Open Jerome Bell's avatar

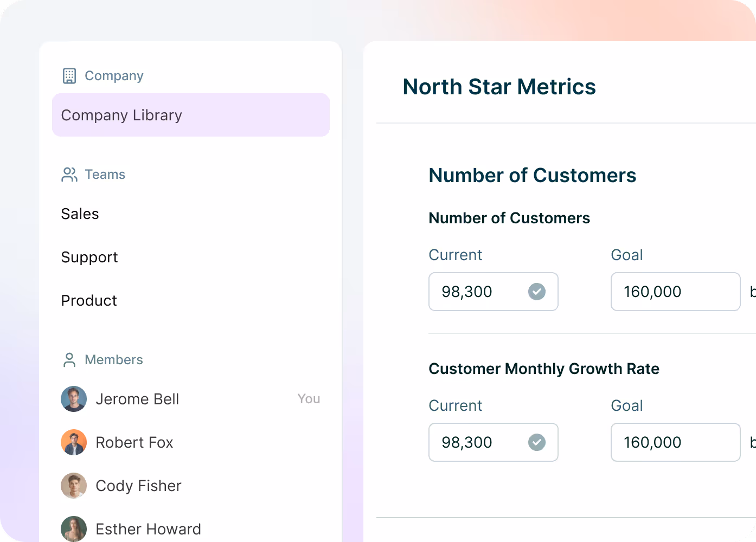click(74, 399)
